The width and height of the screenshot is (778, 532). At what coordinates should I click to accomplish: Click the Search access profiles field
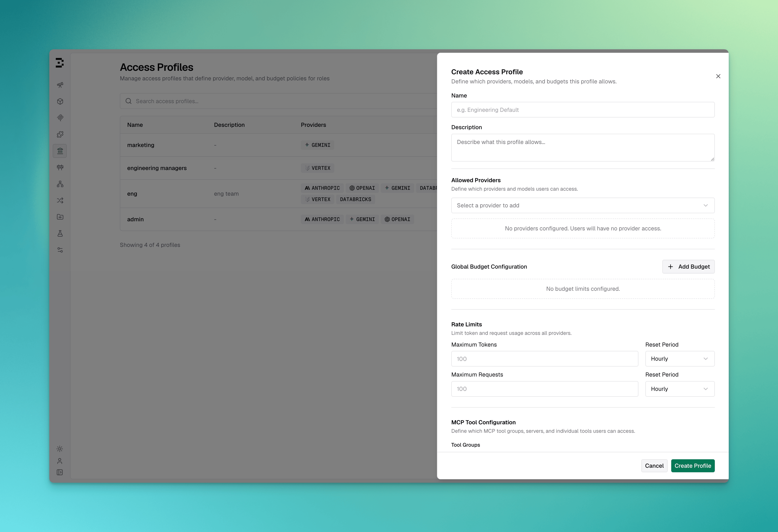[x=279, y=101]
